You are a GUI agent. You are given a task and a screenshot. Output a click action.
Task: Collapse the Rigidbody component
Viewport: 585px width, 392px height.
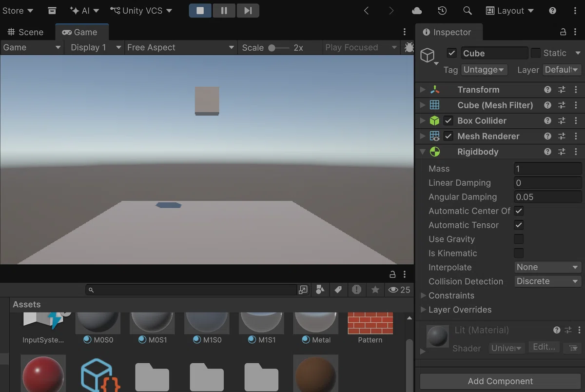click(x=423, y=152)
